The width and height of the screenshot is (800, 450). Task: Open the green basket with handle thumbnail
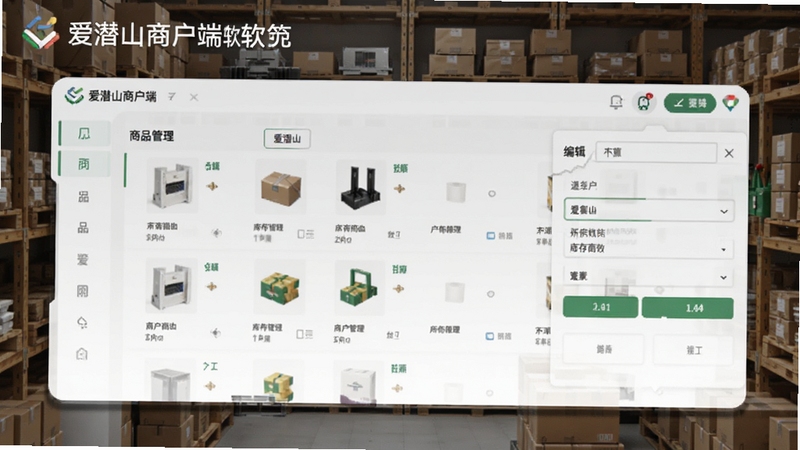pyautogui.click(x=360, y=287)
